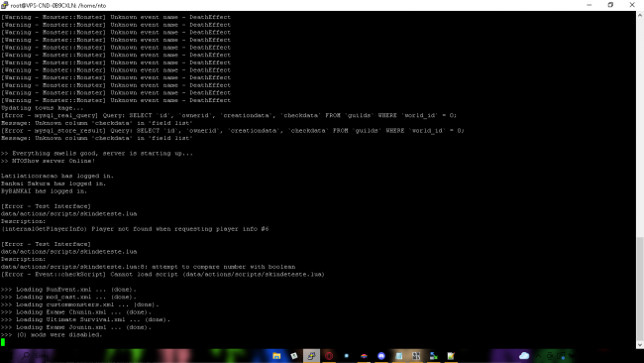The height and width of the screenshot is (363, 644).
Task: Click the terminal scrollbar down arrow
Action: tap(640, 345)
